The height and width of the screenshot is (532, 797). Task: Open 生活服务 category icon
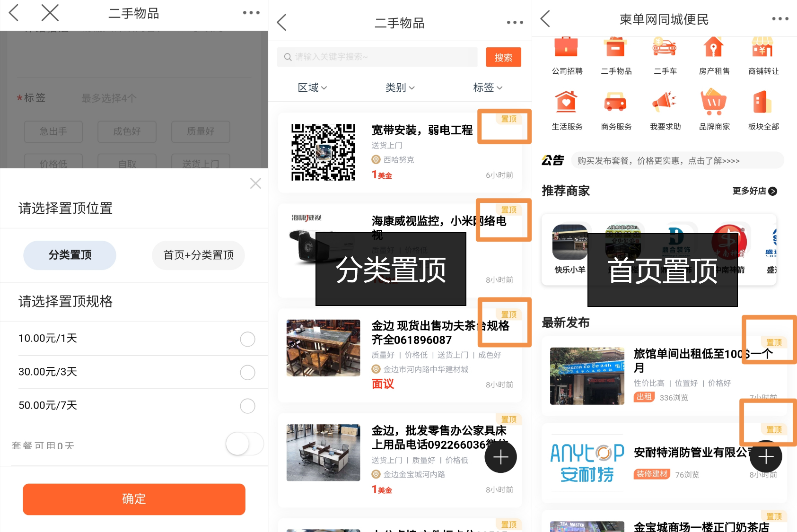567,102
